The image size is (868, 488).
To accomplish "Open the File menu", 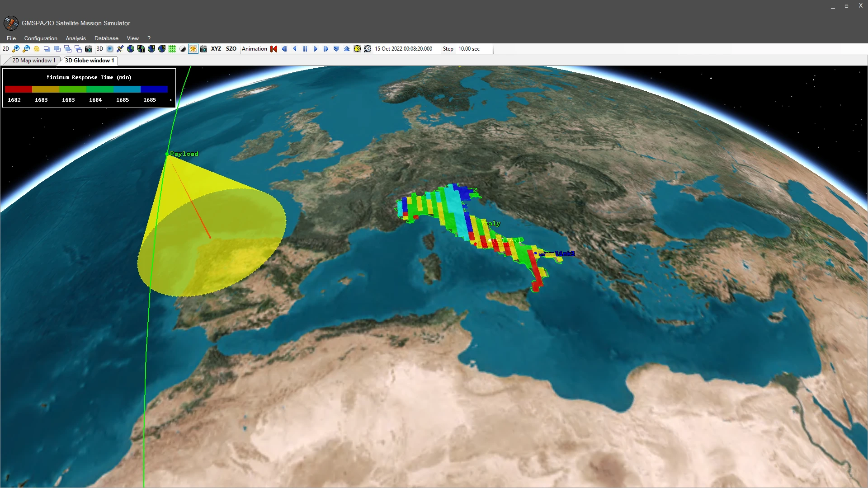I will [11, 38].
